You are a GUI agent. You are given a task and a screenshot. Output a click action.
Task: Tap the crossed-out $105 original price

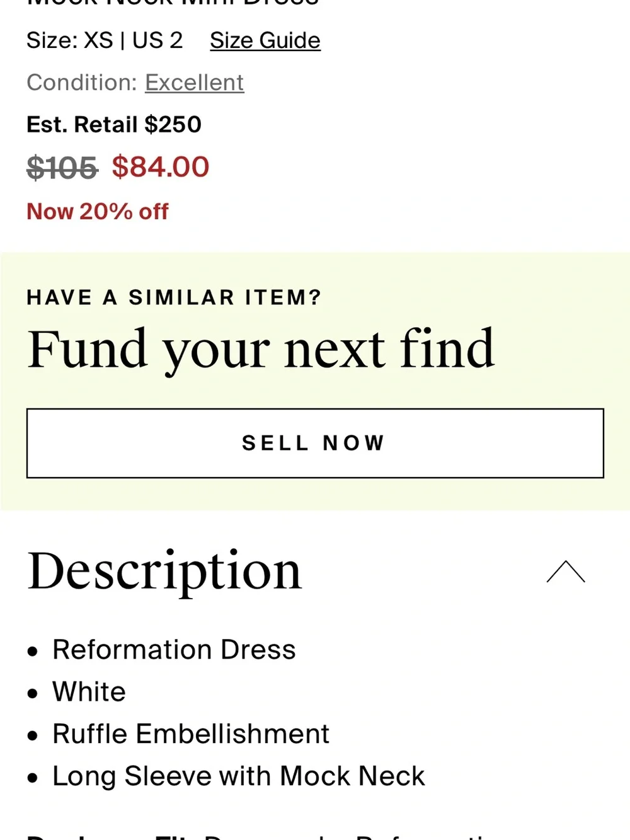coord(62,168)
